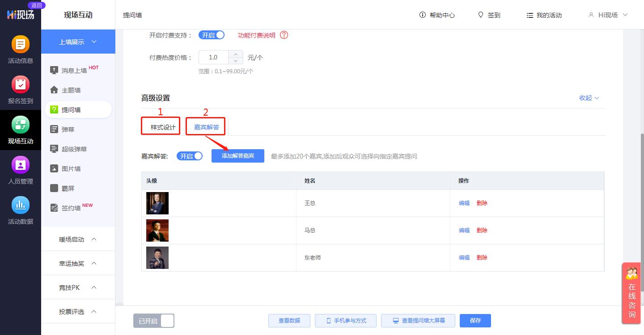
Task: Turn off the 嘉宾解答 switch
Action: point(190,156)
